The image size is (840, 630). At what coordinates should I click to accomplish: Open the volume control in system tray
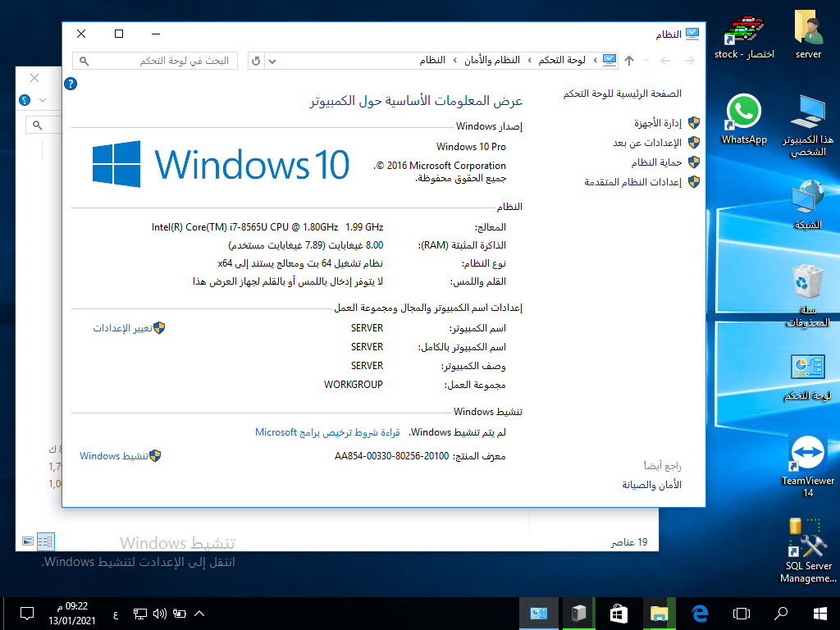pyautogui.click(x=160, y=614)
